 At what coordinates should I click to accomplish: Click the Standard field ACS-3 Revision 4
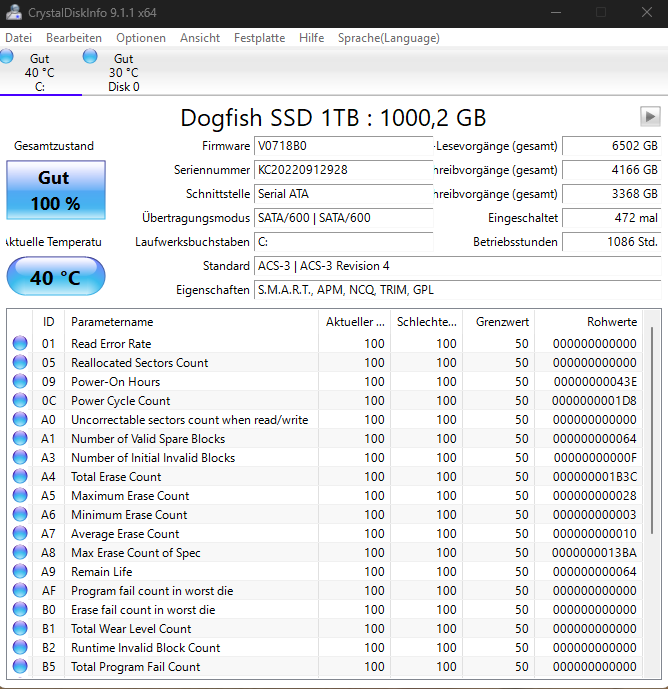457,266
